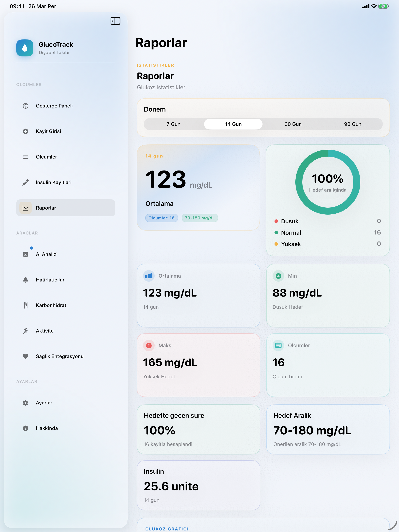This screenshot has width=399, height=532.
Task: Click the Glukoz Istatistikler subtitle
Action: (161, 87)
